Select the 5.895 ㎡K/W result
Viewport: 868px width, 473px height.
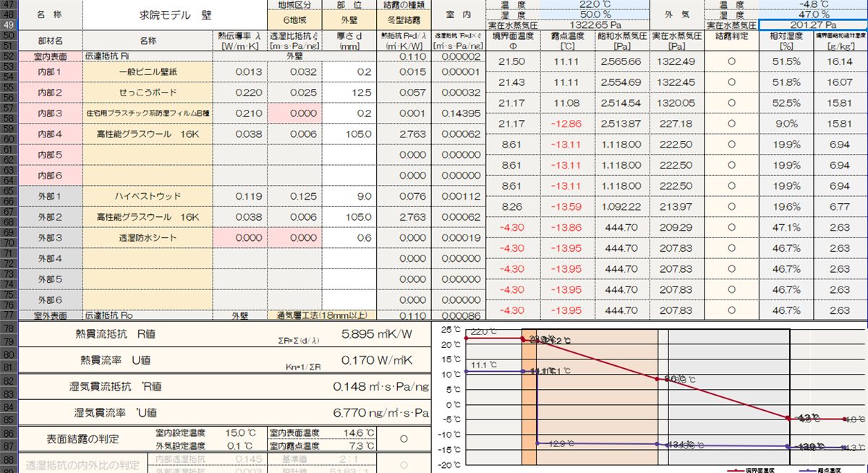tap(376, 334)
